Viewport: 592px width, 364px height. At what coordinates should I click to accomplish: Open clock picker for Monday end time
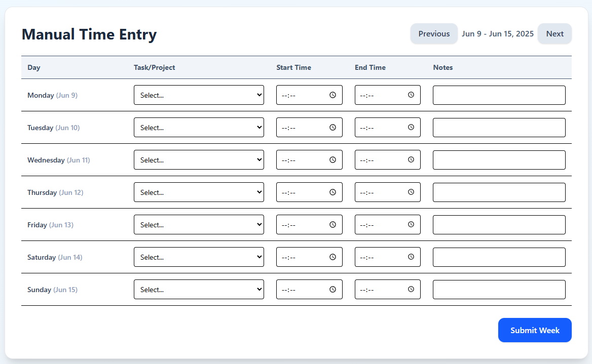tap(411, 95)
